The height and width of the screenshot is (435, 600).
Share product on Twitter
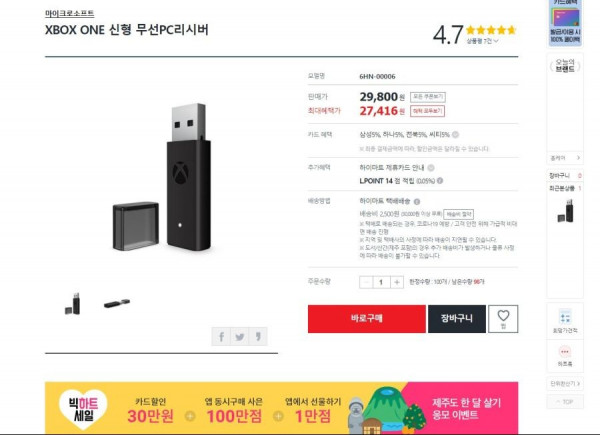point(240,337)
